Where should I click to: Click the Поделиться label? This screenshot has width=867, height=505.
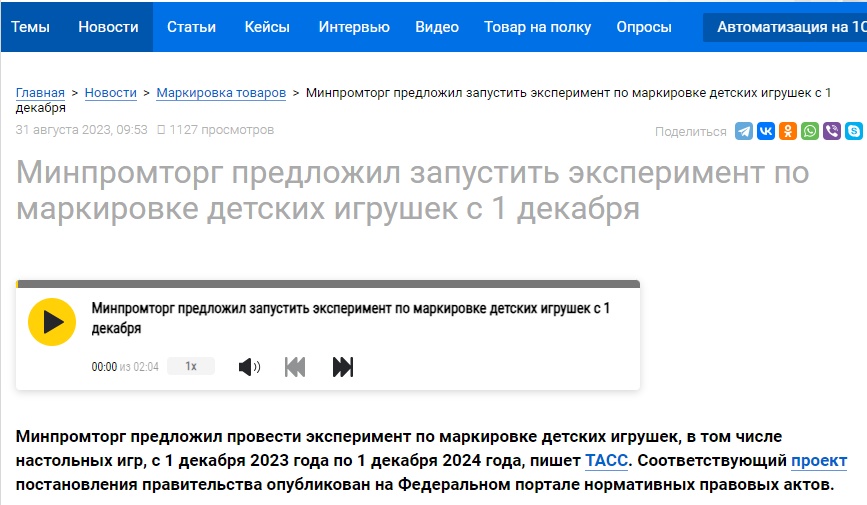pyautogui.click(x=691, y=132)
